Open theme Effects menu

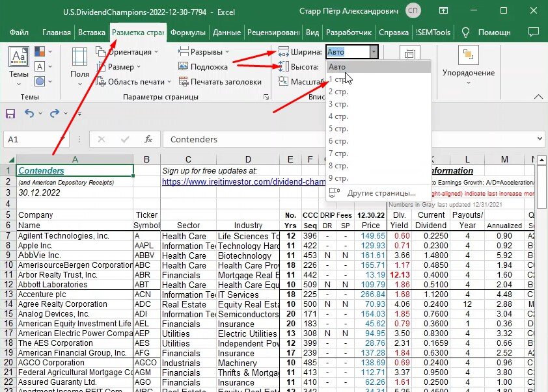click(44, 81)
